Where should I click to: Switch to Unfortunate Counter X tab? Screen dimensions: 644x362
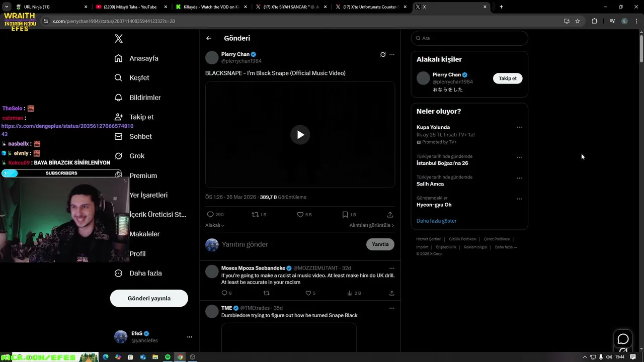pos(372,7)
